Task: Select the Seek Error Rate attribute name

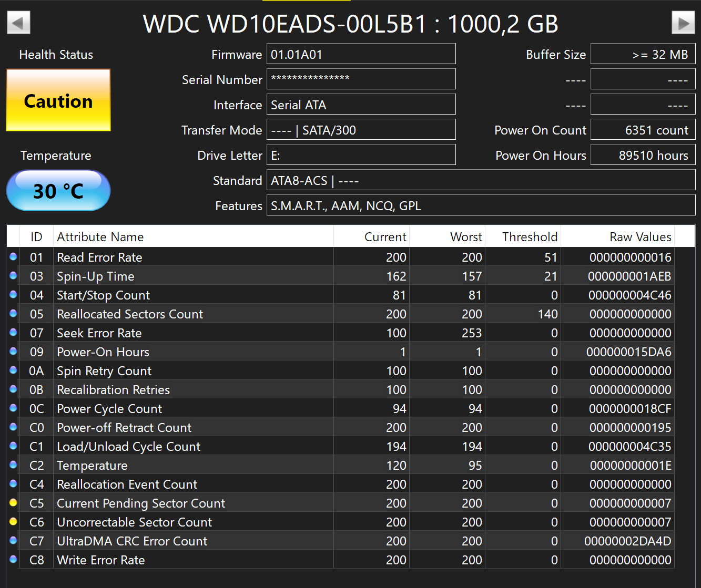Action: tap(99, 333)
